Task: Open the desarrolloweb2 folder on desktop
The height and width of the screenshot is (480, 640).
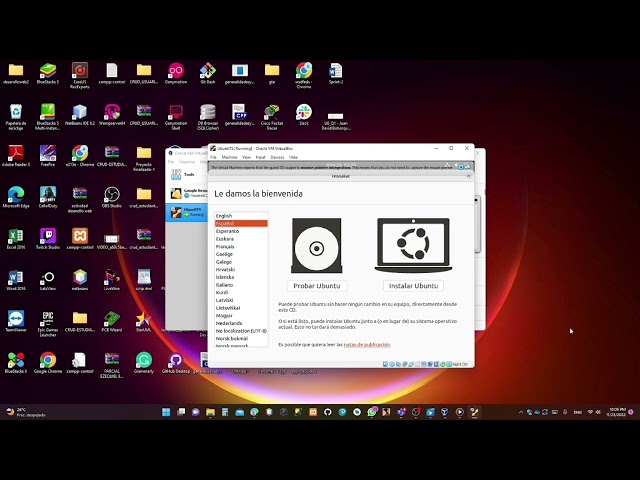Action: point(16,74)
